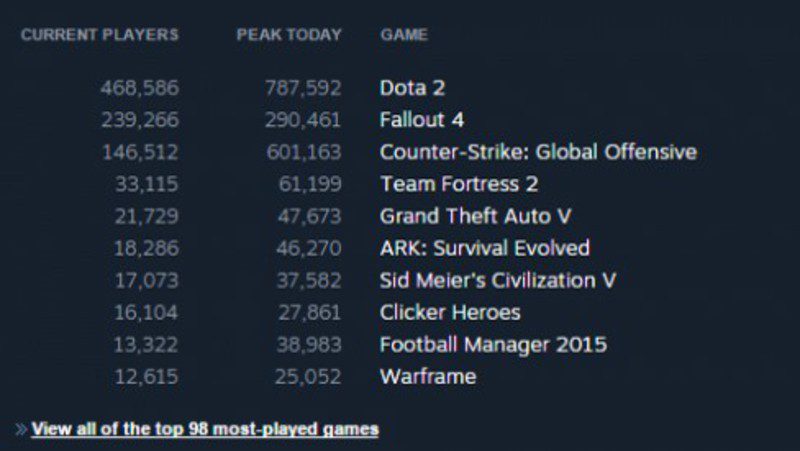This screenshot has height=451, width=800.
Task: View all of the top 98 most-played games
Action: (205, 429)
